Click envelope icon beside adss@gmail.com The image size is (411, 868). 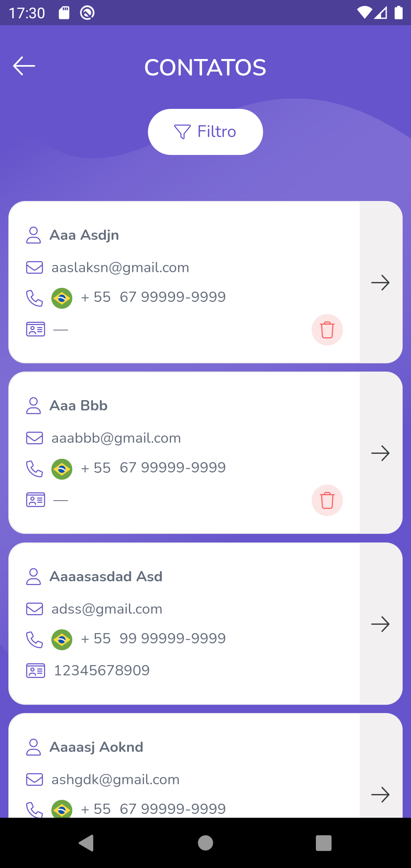34,609
